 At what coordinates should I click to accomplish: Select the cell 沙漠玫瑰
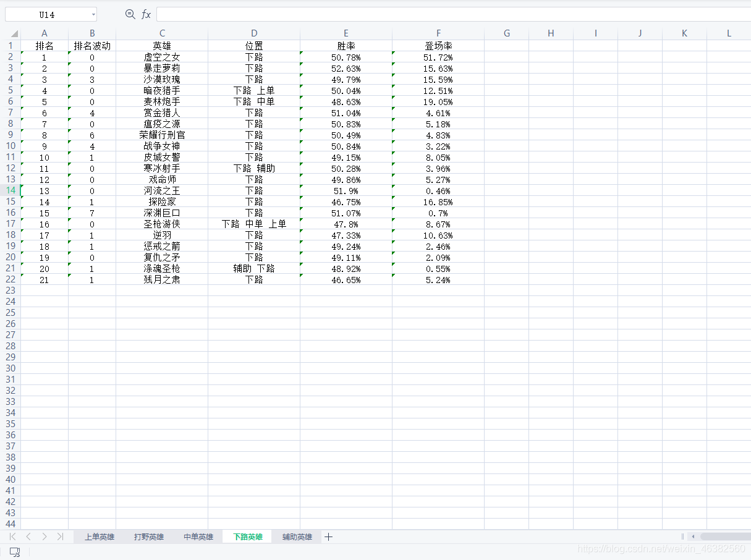(162, 80)
